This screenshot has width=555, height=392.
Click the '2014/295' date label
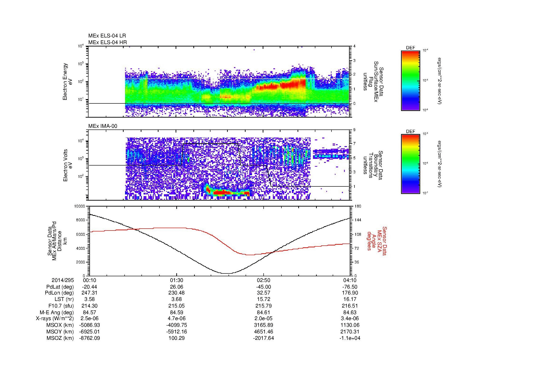click(63, 280)
